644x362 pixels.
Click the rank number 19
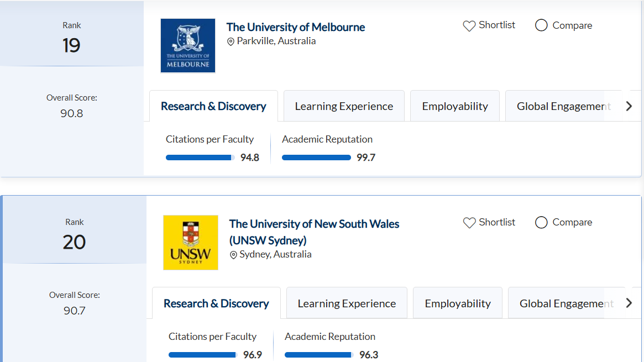(x=71, y=45)
